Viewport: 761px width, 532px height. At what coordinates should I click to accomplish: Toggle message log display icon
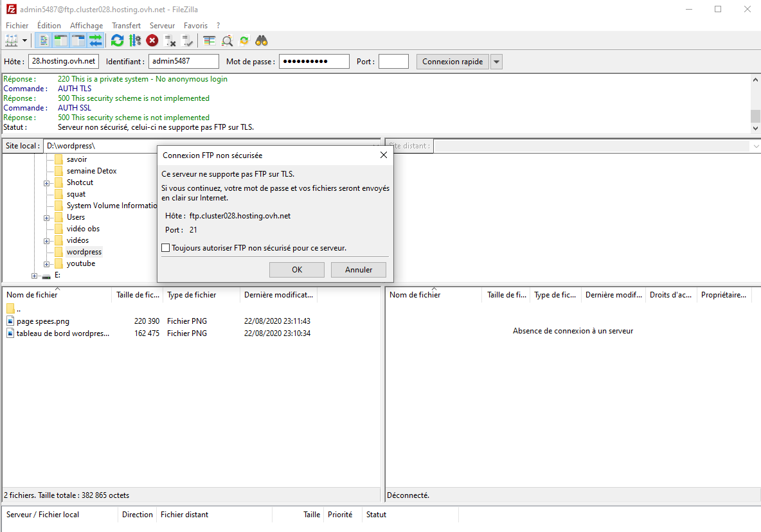(44, 40)
